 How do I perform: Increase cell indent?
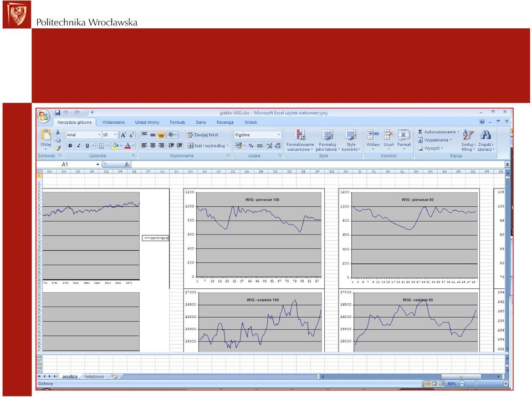pyautogui.click(x=180, y=146)
